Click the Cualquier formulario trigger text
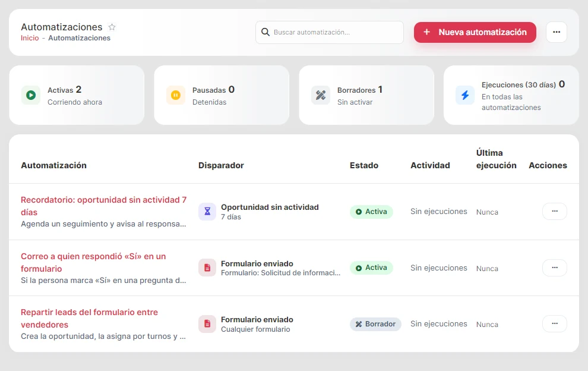Screen dimensions: 588x371 [255, 329]
